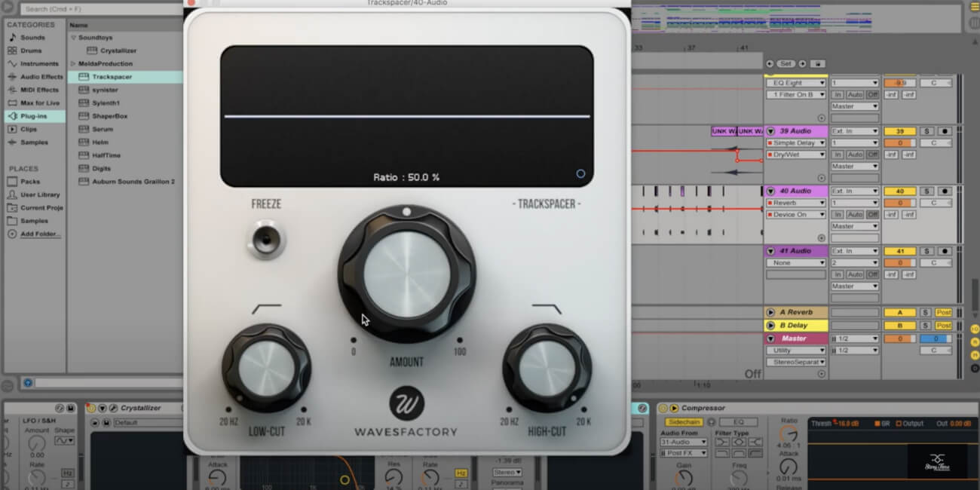Fold the 40 Audio track
This screenshot has width=980, height=490.
click(x=771, y=191)
